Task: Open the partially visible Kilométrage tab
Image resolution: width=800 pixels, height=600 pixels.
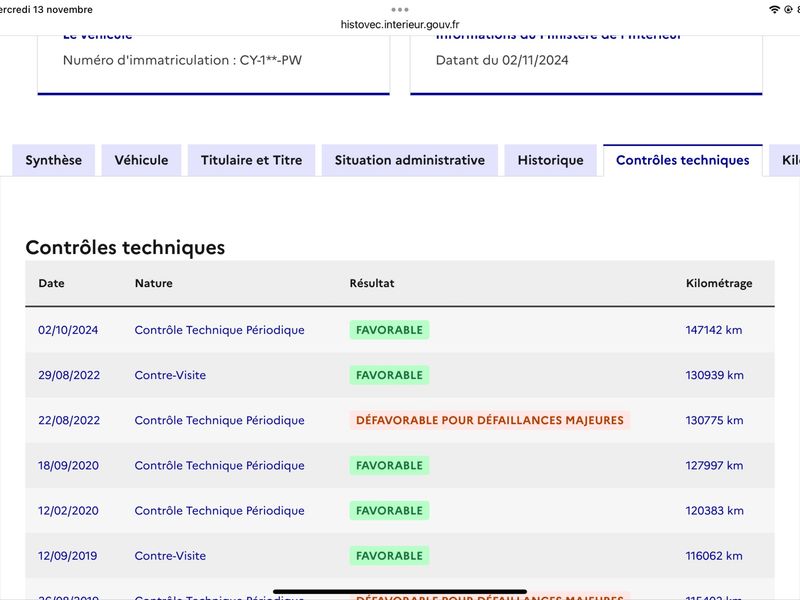Action: point(786,160)
